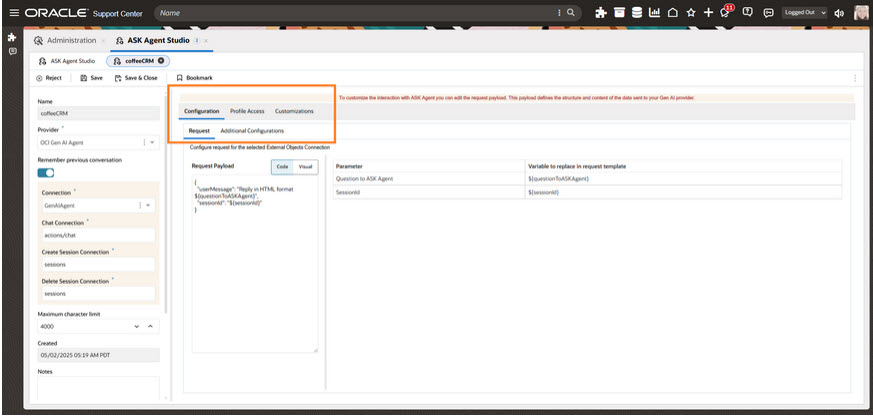The height and width of the screenshot is (416, 873).
Task: Select the ASK Agent Studio sub-tab
Action: [67, 61]
